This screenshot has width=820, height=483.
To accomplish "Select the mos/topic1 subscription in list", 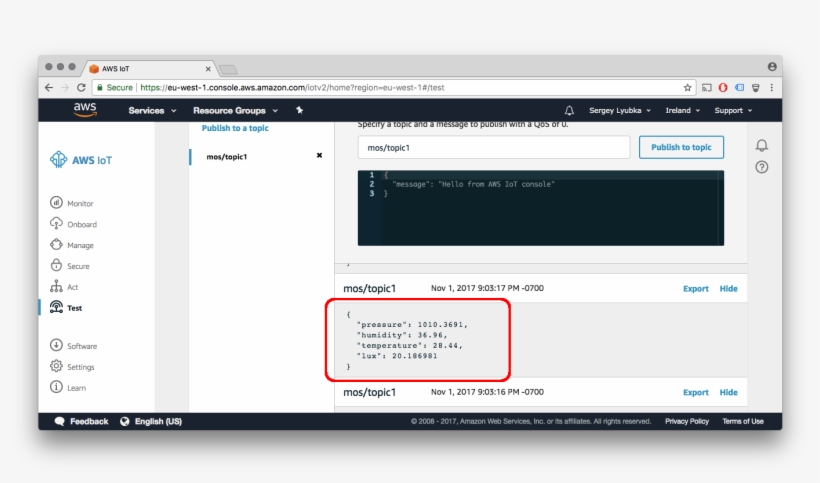I will coord(226,156).
